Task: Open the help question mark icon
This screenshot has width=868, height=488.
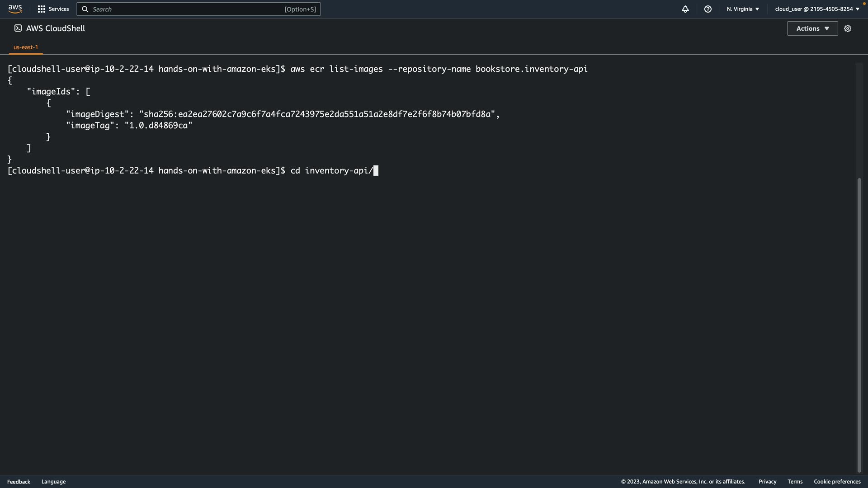Action: [708, 9]
